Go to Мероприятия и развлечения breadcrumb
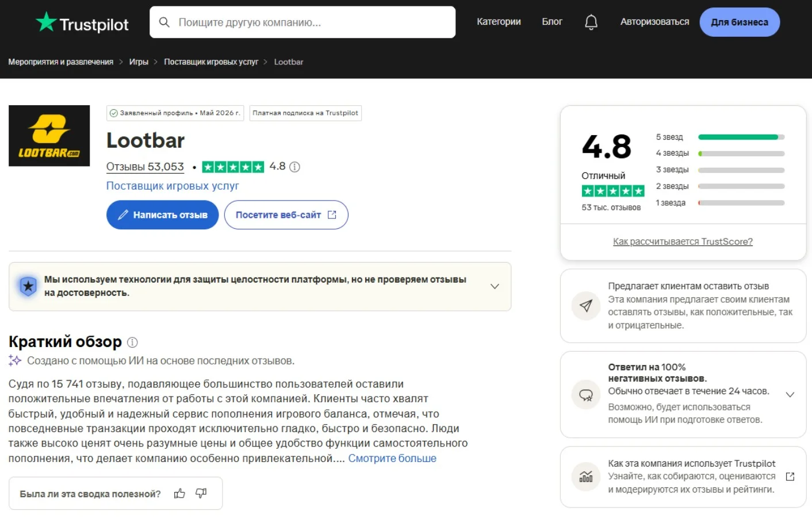The height and width of the screenshot is (527, 812). click(x=61, y=62)
